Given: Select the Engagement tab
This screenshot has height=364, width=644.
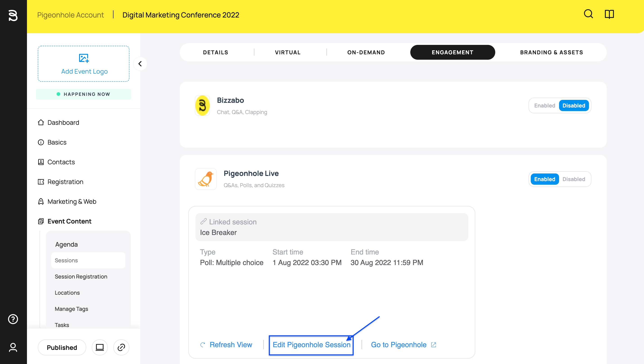Looking at the screenshot, I should pos(452,52).
